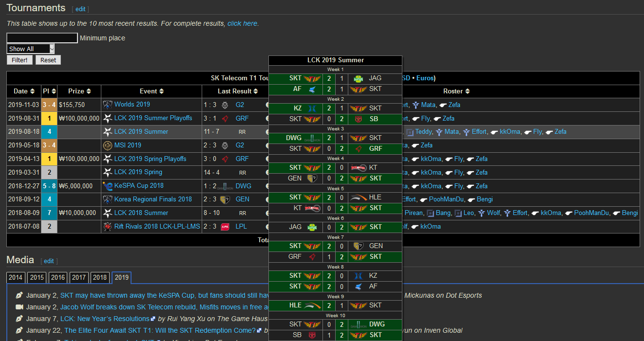The height and width of the screenshot is (341, 644).
Task: Click the Worlds 2019 event logo icon
Action: [x=108, y=105]
